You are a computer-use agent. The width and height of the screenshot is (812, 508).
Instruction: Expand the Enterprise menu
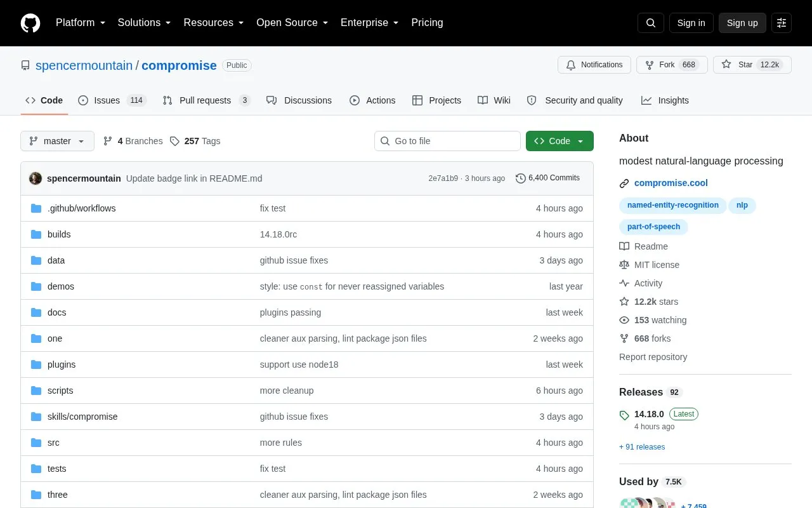point(370,23)
